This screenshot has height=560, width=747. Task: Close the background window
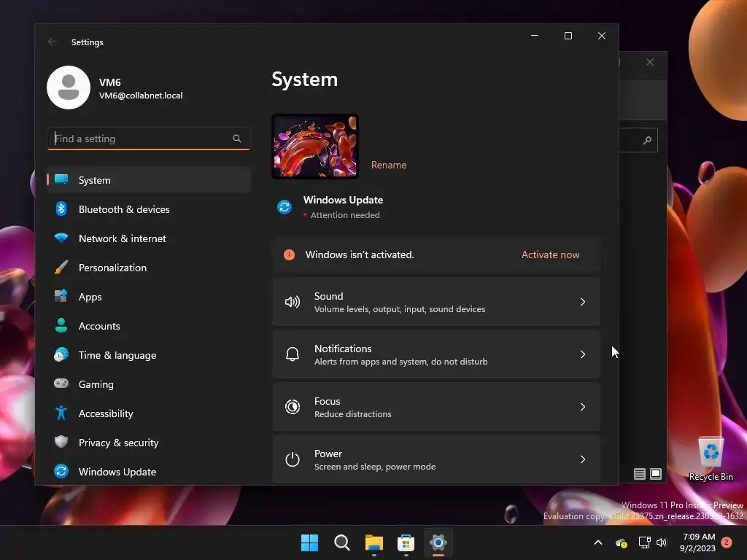650,62
